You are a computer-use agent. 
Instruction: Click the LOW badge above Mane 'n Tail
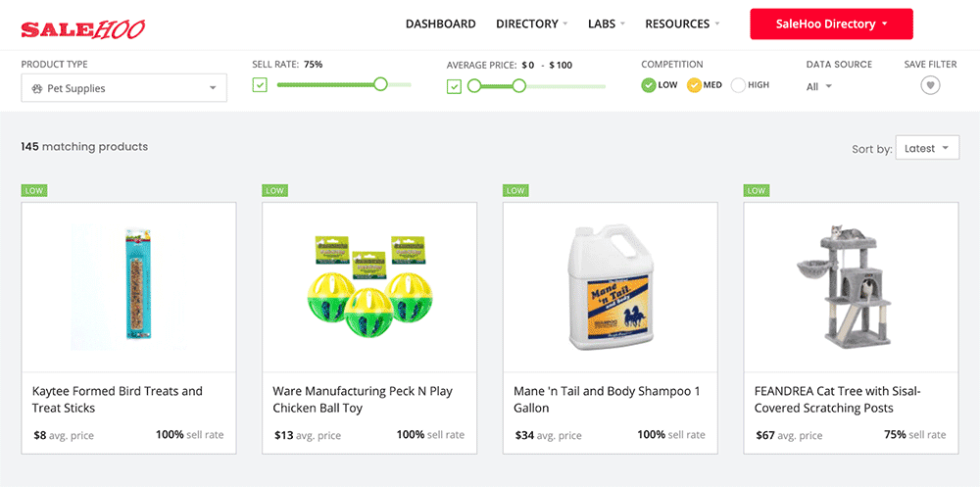pyautogui.click(x=515, y=190)
